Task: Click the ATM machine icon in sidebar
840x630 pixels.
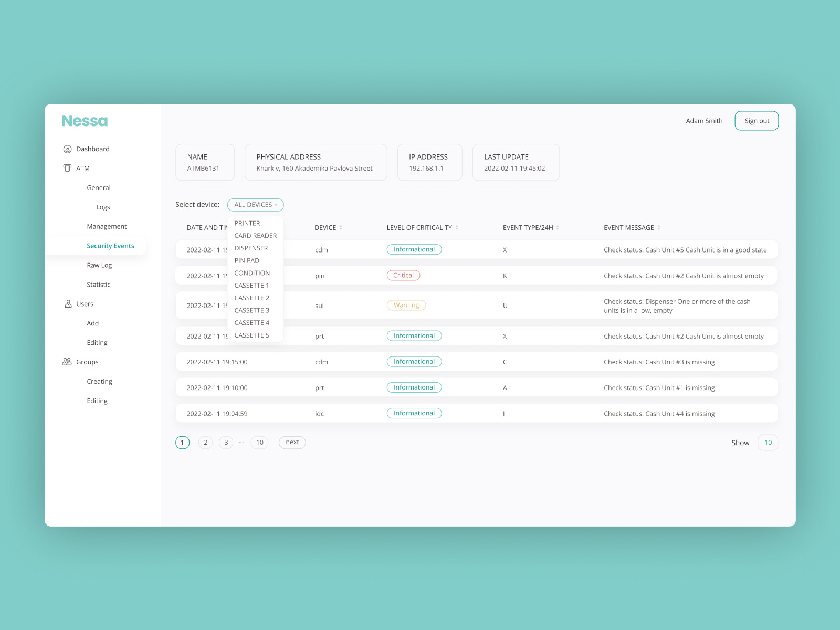Action: tap(67, 168)
